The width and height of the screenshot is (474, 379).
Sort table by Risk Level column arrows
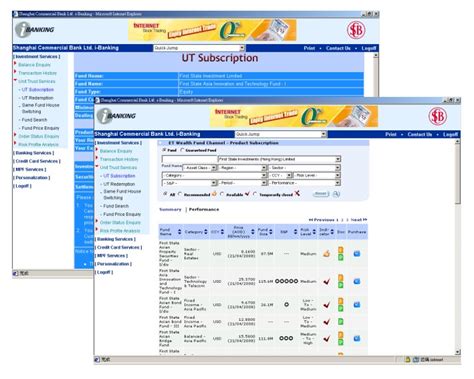click(314, 232)
